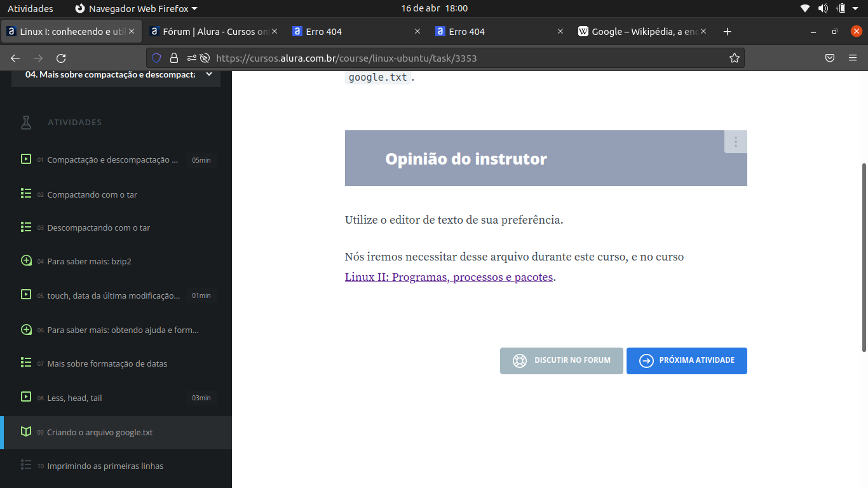Viewport: 868px width, 488px height.
Task: Open activity 02 Compactando com o tar
Action: pos(116,194)
